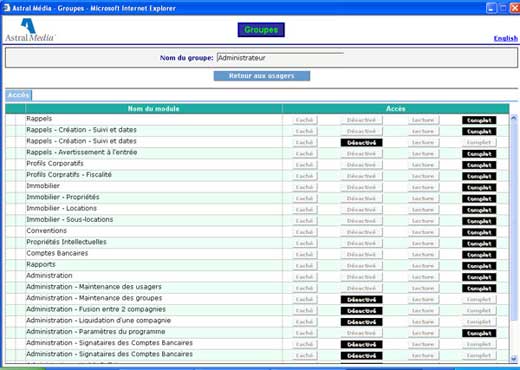Focus the Nom du groupe input field
Screen dimensions: 520x370
[280, 58]
